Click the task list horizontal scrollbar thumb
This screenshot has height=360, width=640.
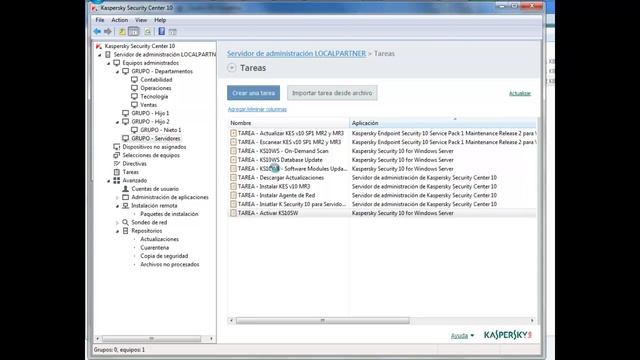pyautogui.click(x=322, y=320)
